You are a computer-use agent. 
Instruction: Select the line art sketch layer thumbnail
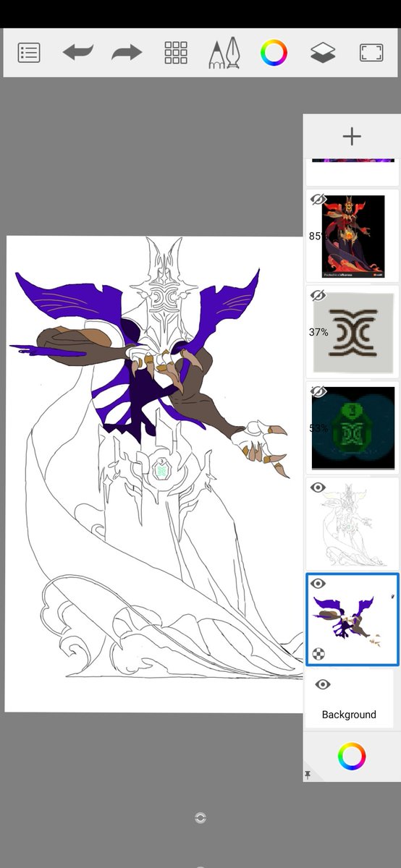tap(353, 525)
